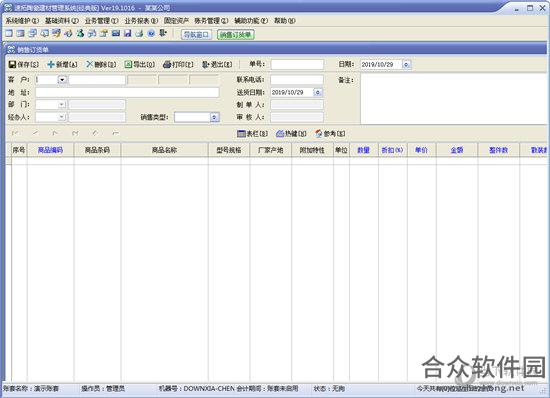
Task: Open the 热键(H) hotkeys list
Action: coord(291,134)
